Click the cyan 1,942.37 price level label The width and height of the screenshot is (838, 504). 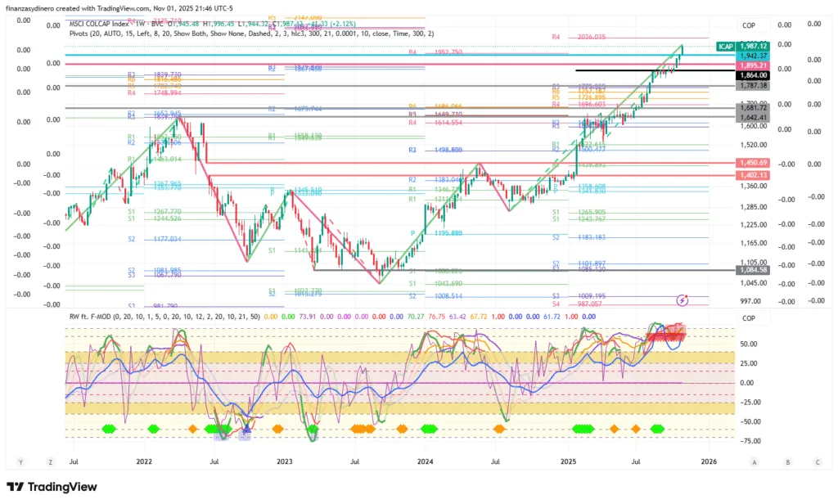[752, 56]
